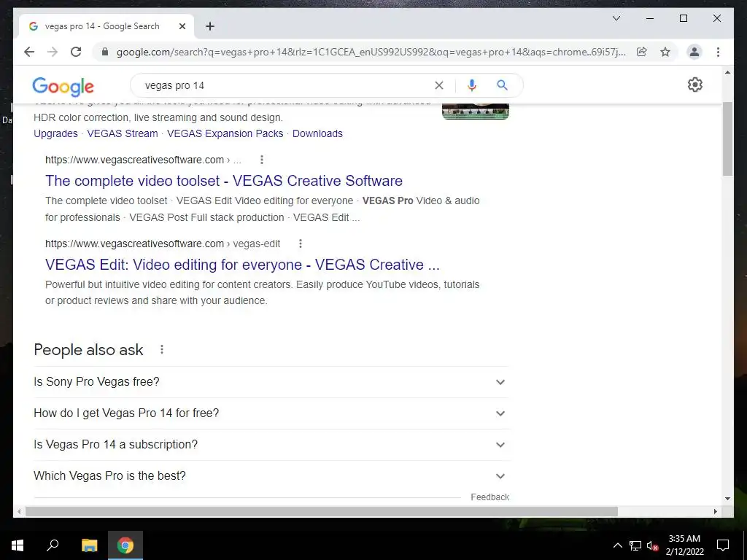Open the VEGAS Stream sitelink
This screenshot has width=747, height=560.
point(123,133)
